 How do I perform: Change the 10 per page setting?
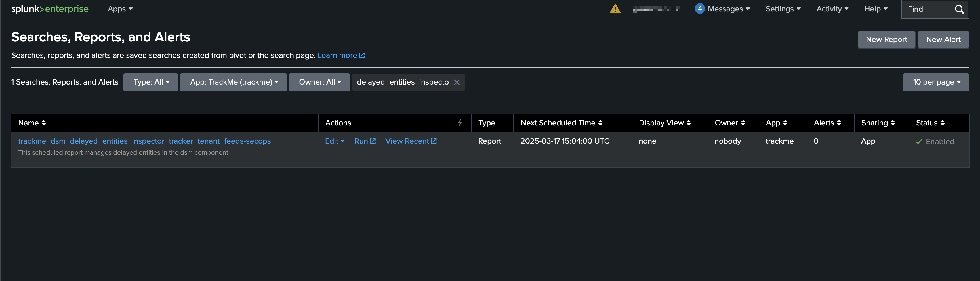coord(935,82)
